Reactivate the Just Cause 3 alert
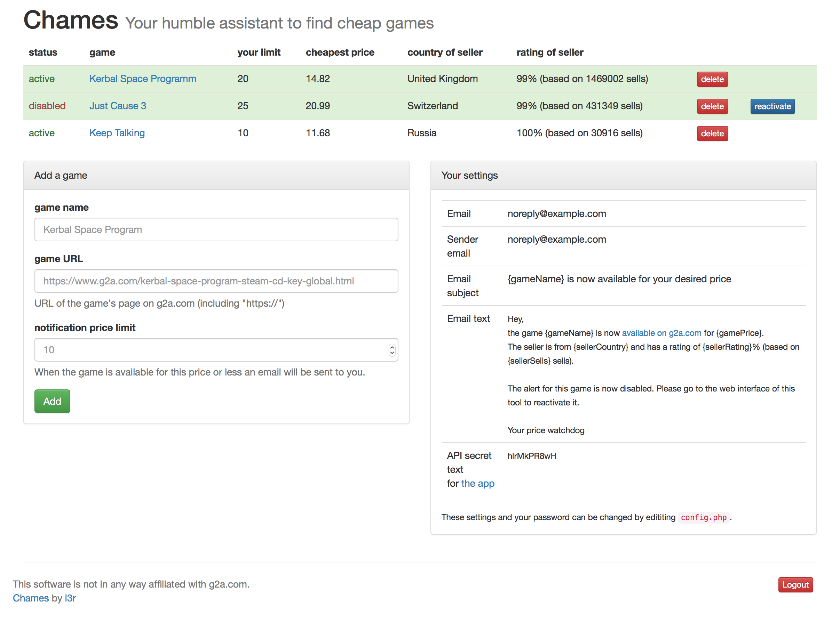840x630 pixels. [772, 106]
